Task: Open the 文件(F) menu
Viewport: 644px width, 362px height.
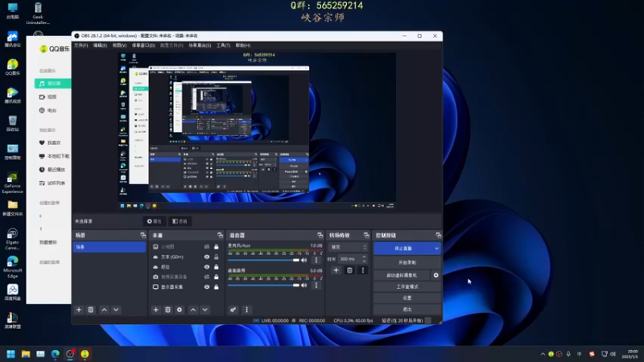Action: pyautogui.click(x=81, y=45)
